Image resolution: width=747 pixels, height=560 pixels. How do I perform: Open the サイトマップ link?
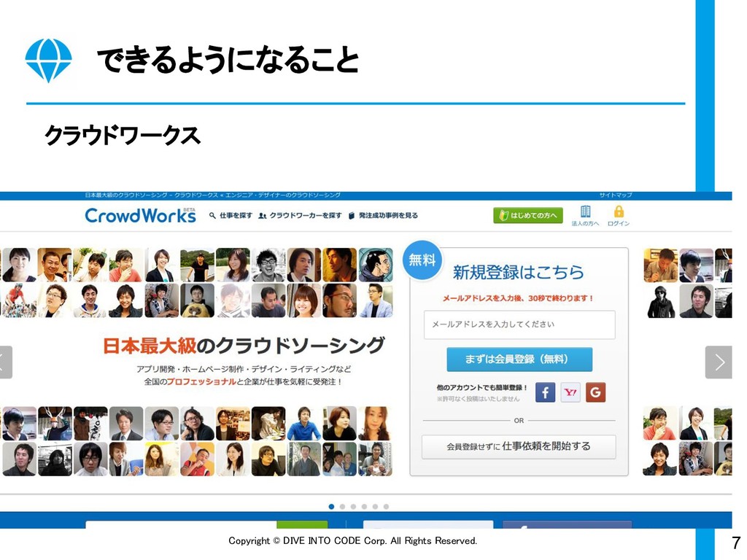616,195
